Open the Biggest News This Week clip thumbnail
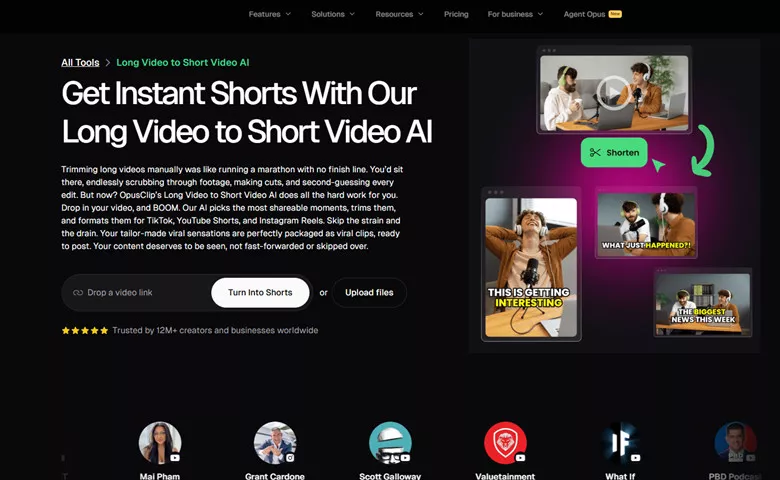The height and width of the screenshot is (480, 780). [702, 304]
